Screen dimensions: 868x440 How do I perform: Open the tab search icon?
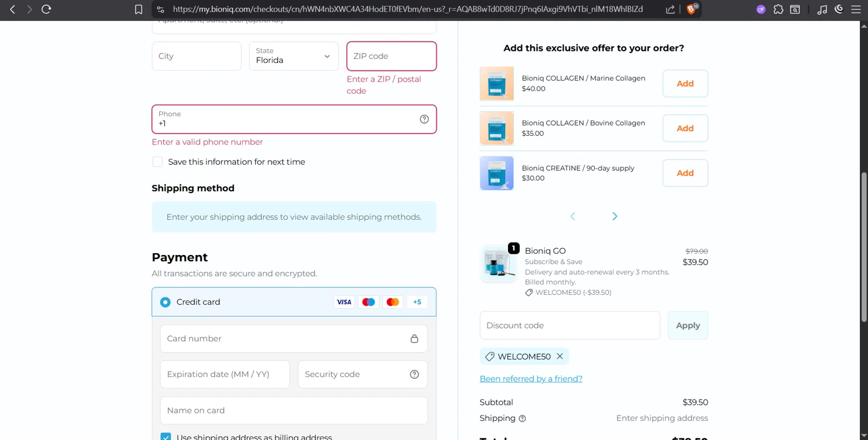[795, 9]
